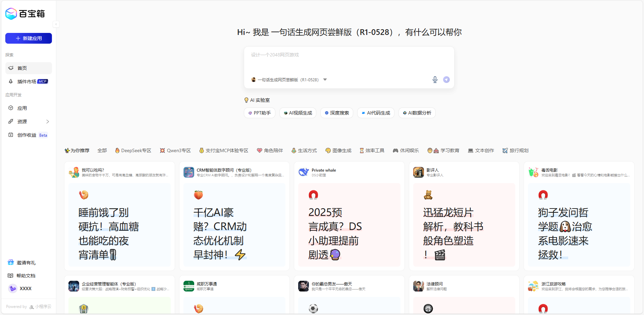Switch to DeepSeek专区 tab
Image resolution: width=644 pixels, height=315 pixels.
pos(133,150)
